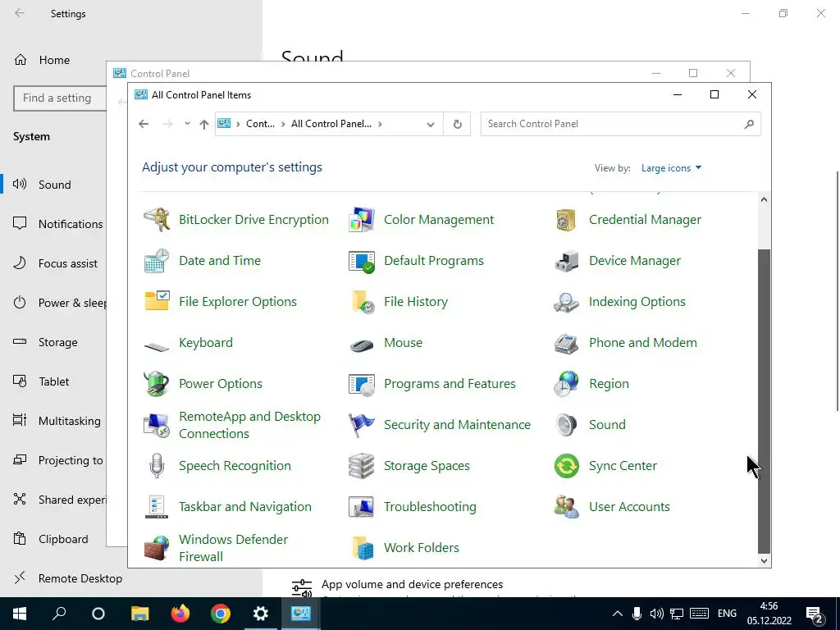
Task: Open File Explorer Options folder icon
Action: 157,302
